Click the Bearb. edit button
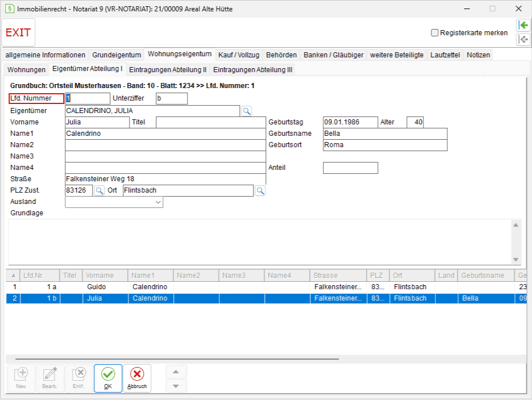 point(50,378)
